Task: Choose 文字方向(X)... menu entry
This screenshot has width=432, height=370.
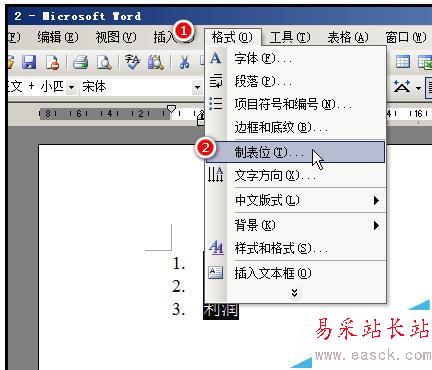Action: point(295,175)
